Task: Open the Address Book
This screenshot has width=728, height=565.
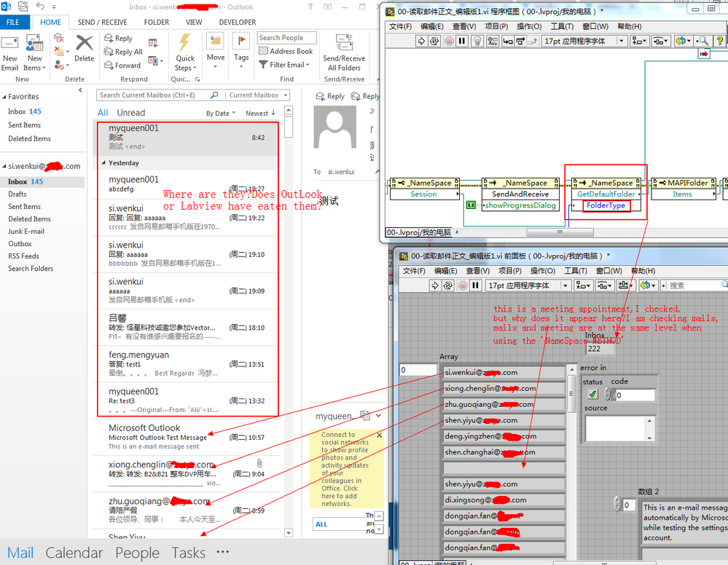Action: pyautogui.click(x=286, y=51)
